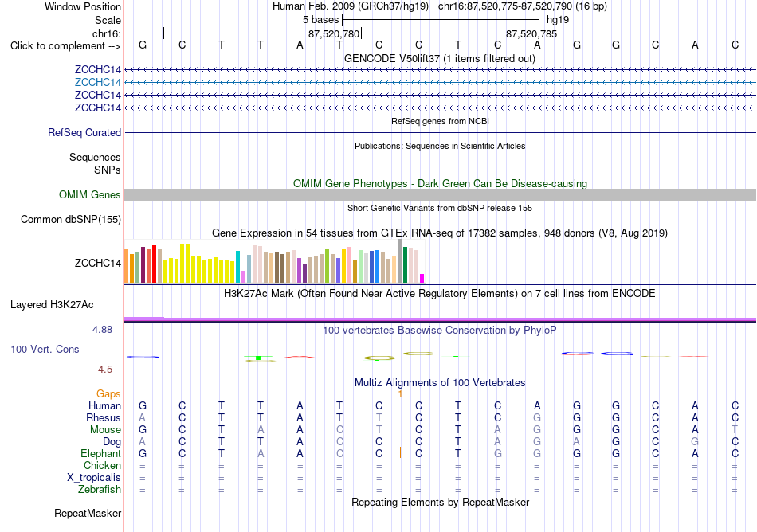The width and height of the screenshot is (757, 532).
Task: Click the Common dbSNP(155) label
Action: (71, 220)
